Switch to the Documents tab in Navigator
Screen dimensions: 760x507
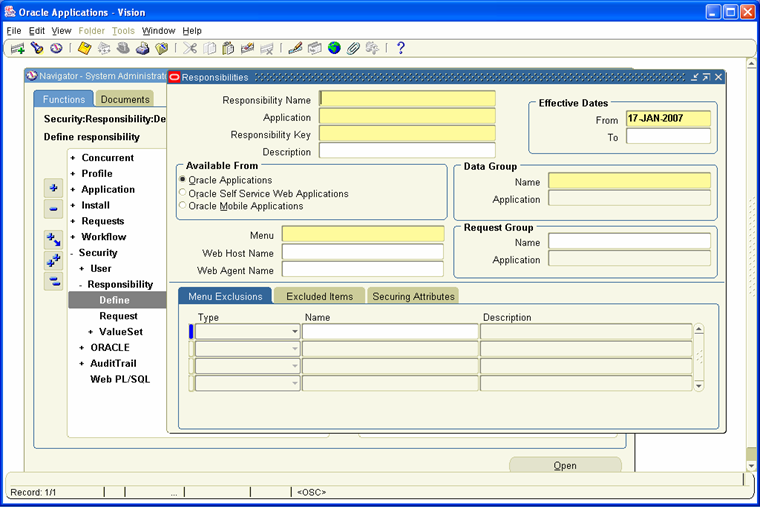pyautogui.click(x=125, y=99)
